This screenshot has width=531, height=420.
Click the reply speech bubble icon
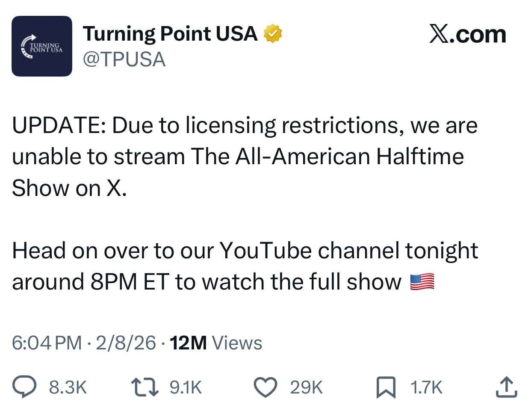pyautogui.click(x=24, y=387)
